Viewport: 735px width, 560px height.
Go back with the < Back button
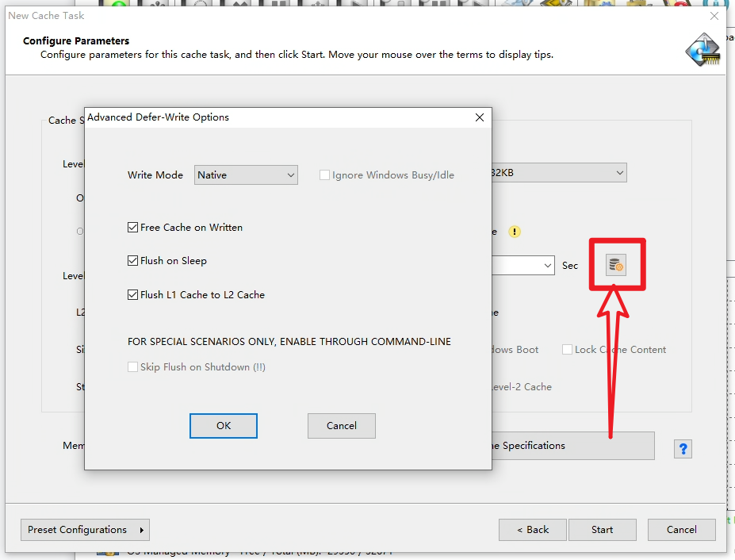pyautogui.click(x=533, y=530)
